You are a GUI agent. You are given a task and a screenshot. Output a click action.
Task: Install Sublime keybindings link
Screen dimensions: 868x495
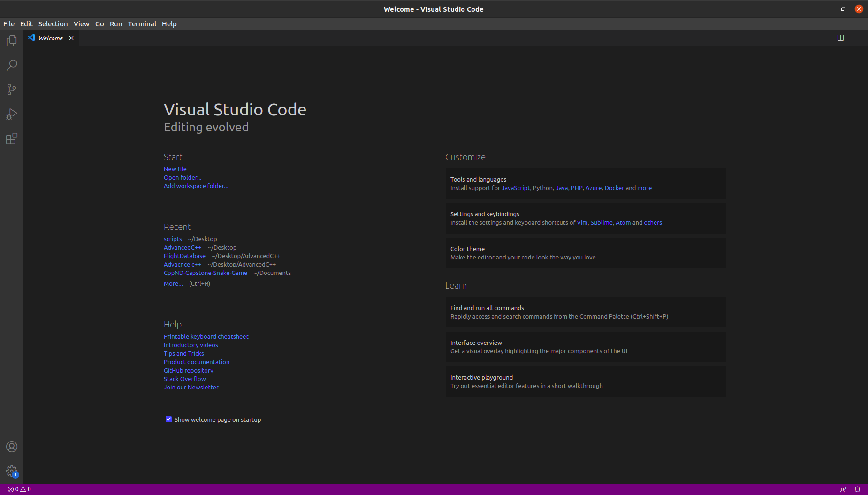click(x=602, y=222)
